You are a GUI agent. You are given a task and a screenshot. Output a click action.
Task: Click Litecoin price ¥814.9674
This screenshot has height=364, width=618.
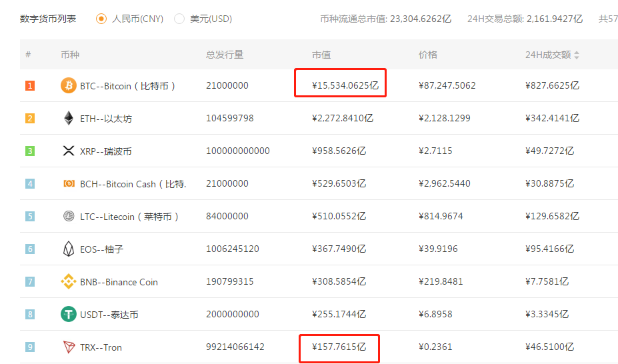(441, 216)
